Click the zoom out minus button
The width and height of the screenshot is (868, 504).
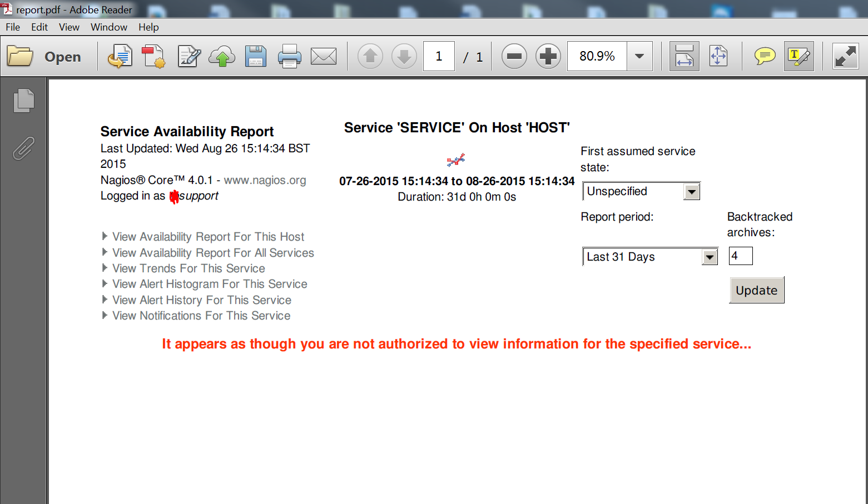[514, 57]
